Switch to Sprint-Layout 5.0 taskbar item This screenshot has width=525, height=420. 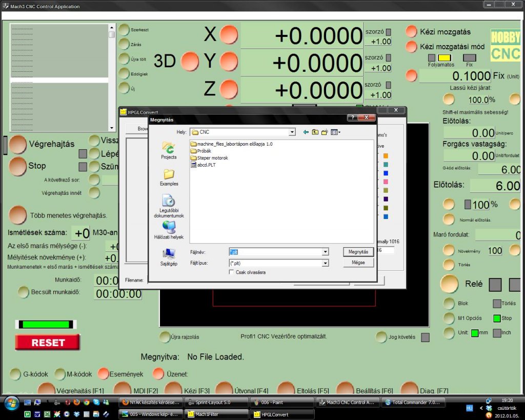pyautogui.click(x=217, y=402)
